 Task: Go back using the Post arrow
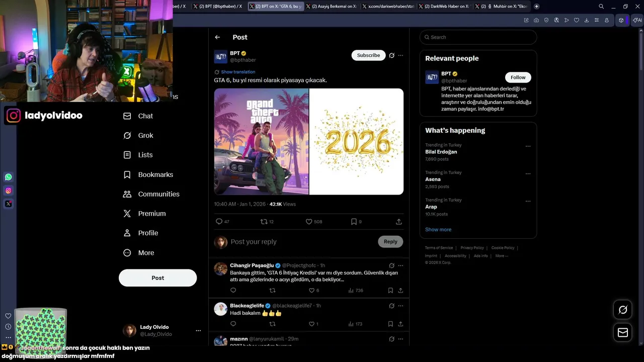(217, 37)
